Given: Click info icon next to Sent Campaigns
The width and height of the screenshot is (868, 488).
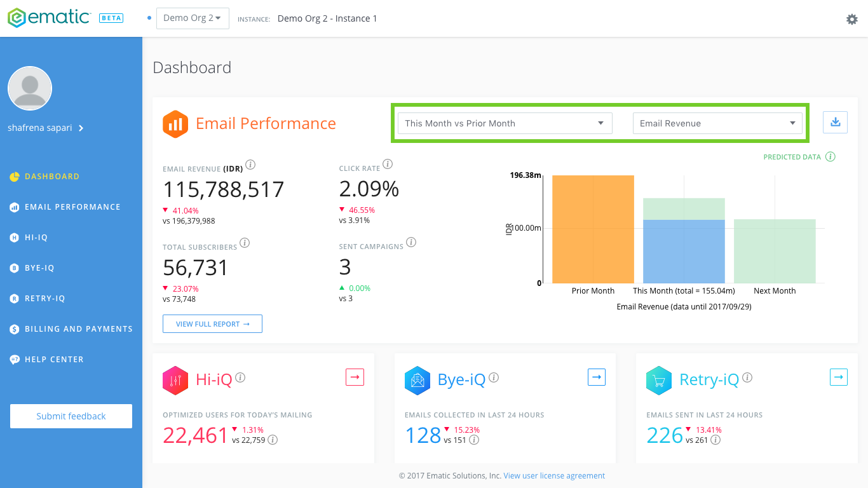Looking at the screenshot, I should (x=411, y=242).
